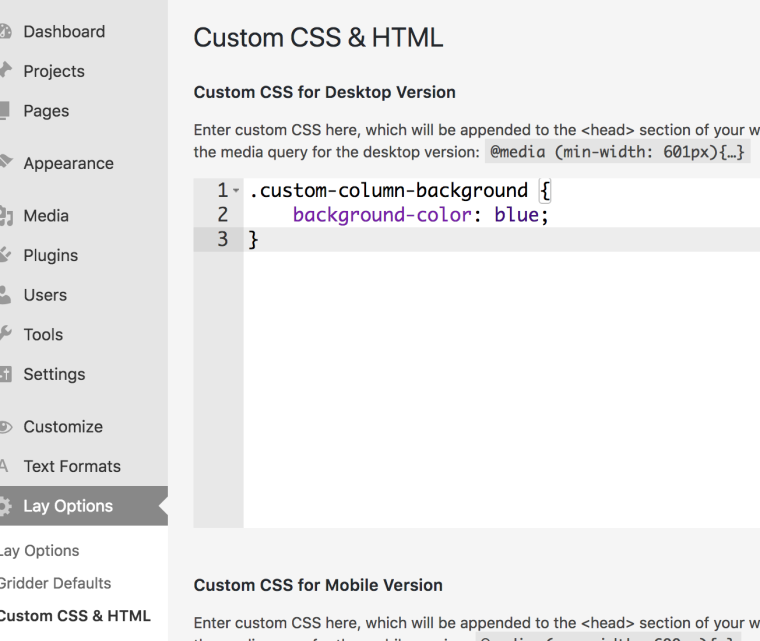
Task: Go to Gridder Defaults submenu link
Action: click(x=56, y=583)
